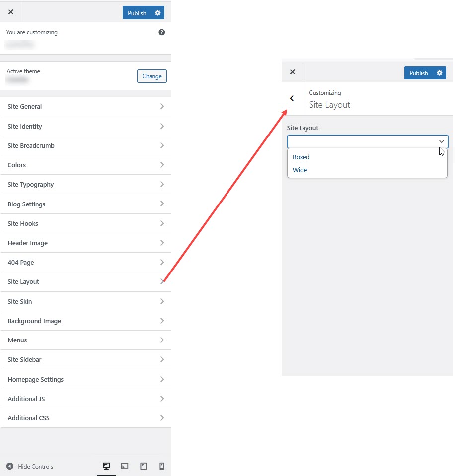Open publish settings gear in Site Layout panel
455x476 pixels.
[439, 73]
